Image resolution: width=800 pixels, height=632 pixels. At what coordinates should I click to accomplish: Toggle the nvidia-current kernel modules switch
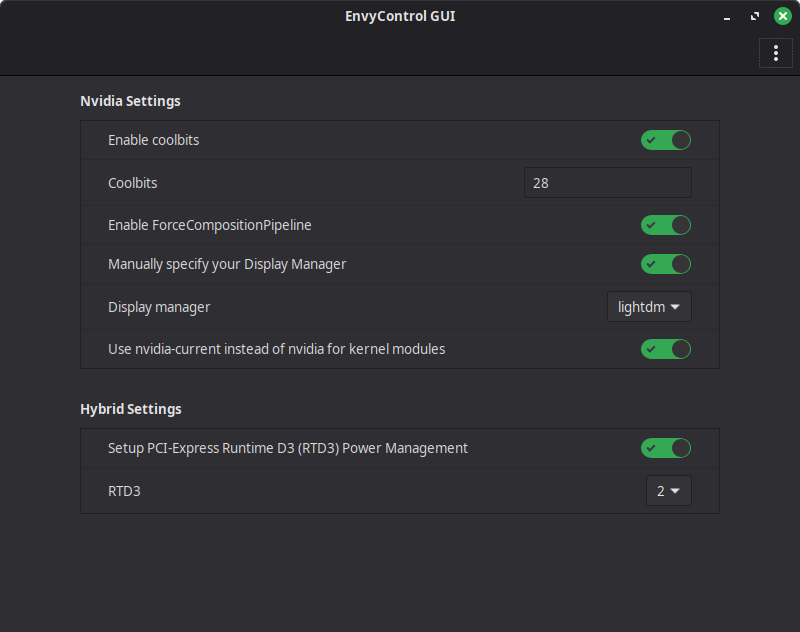[x=666, y=350]
